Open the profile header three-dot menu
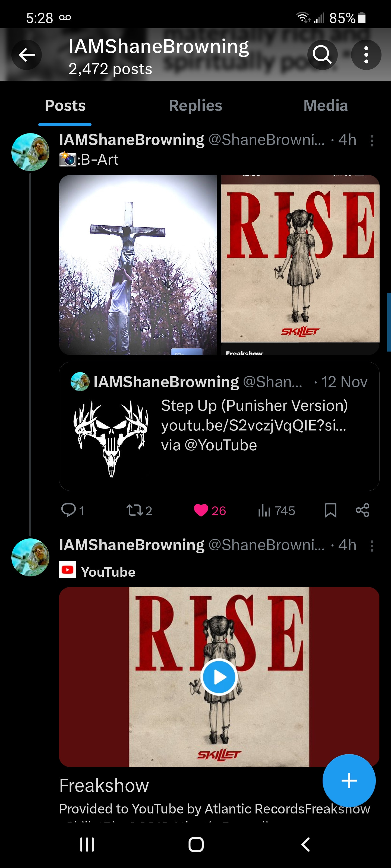 [366, 55]
